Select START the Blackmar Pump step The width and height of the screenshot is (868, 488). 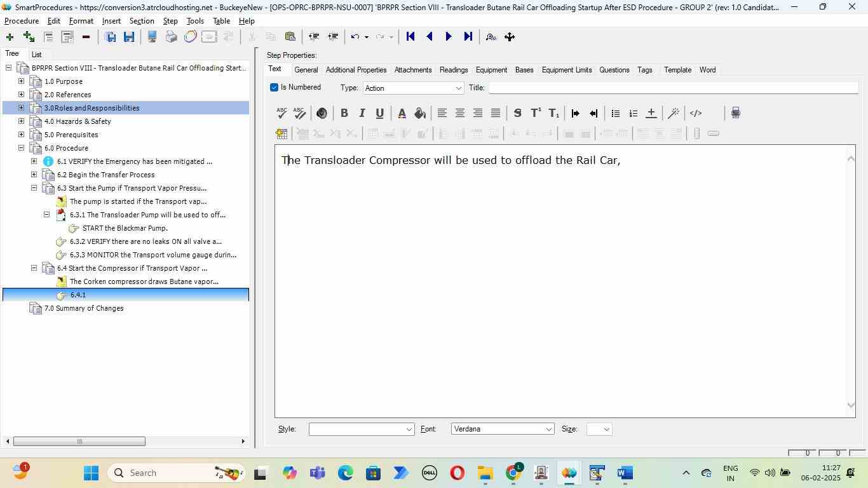[125, 228]
